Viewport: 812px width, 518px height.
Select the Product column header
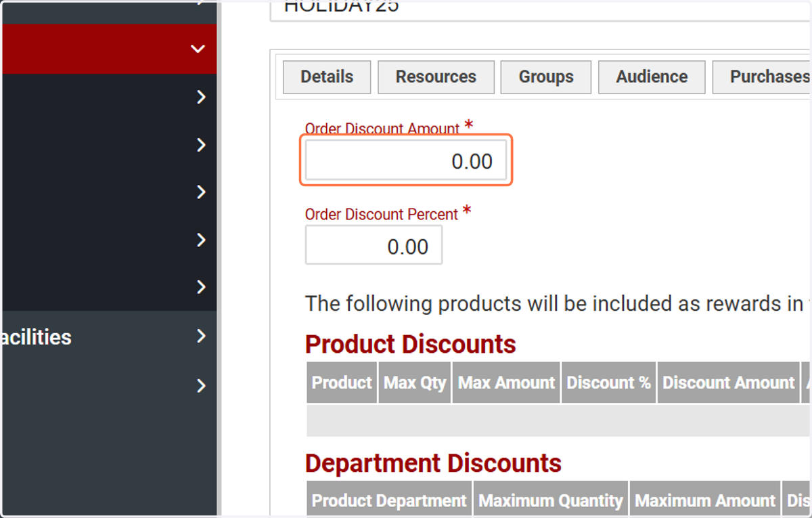tap(342, 383)
